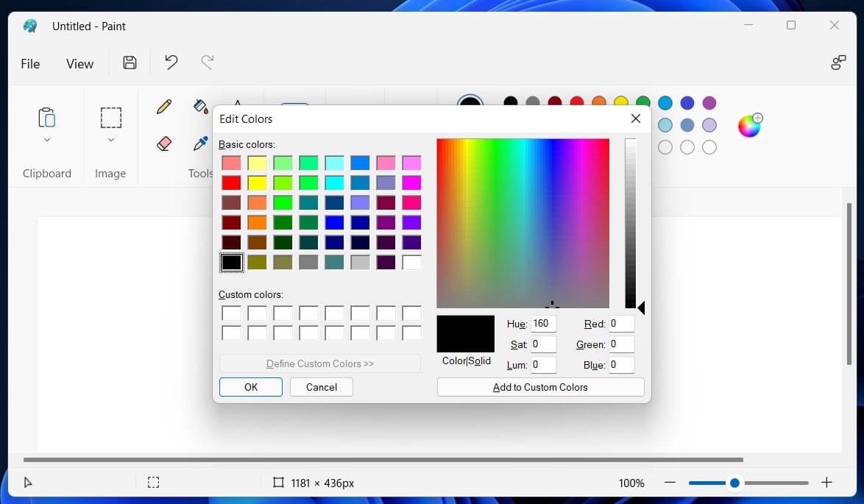Screen dimensions: 864x504
Task: Click the Lum input field
Action: [x=544, y=364]
